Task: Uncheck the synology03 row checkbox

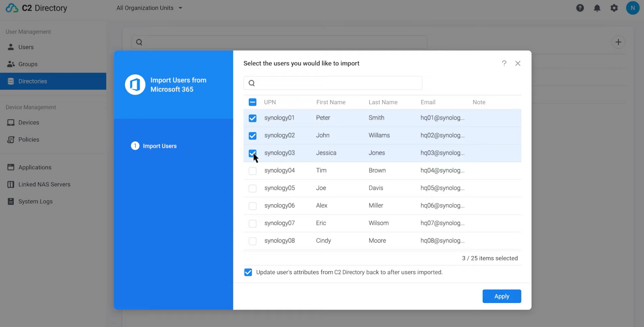Action: pyautogui.click(x=252, y=153)
